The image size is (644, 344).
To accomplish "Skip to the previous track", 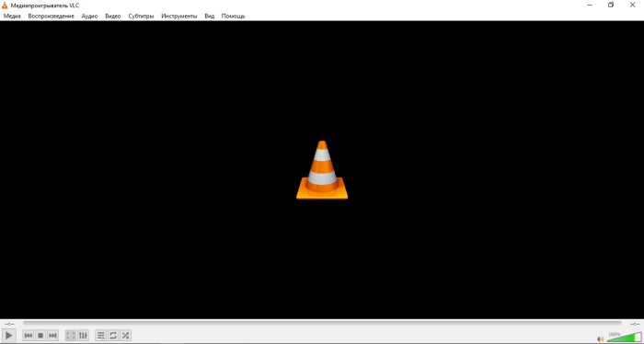I will coord(29,336).
